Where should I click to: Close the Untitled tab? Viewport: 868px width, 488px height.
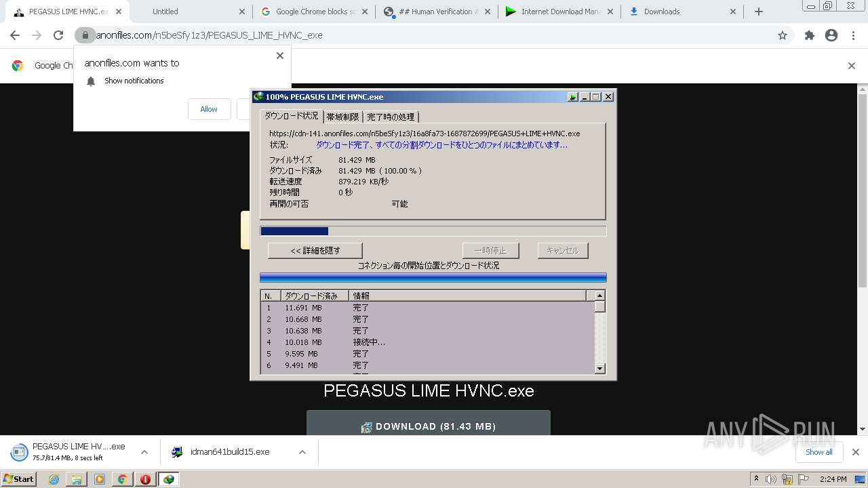point(242,12)
